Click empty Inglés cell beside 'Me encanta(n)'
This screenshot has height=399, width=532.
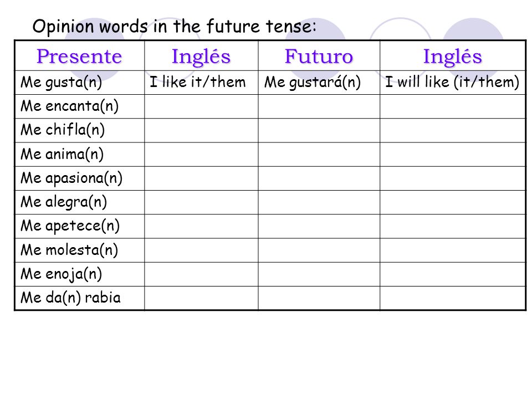pyautogui.click(x=201, y=106)
